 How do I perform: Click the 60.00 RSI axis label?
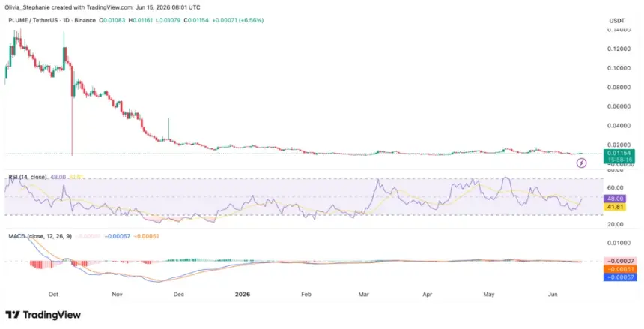(615, 187)
